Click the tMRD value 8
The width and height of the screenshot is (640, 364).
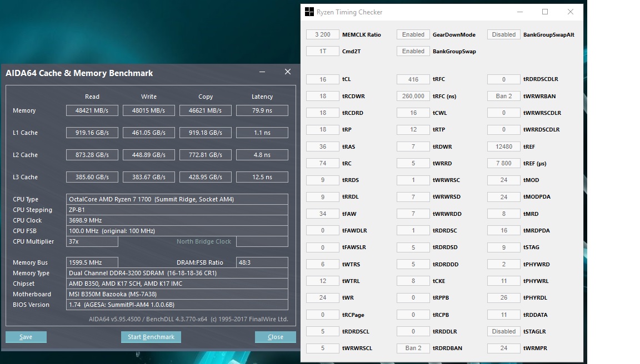504,214
